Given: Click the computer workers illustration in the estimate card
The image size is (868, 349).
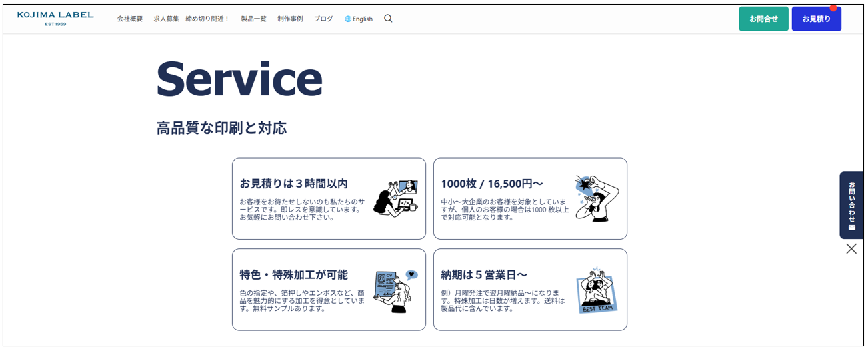Looking at the screenshot, I should (395, 198).
